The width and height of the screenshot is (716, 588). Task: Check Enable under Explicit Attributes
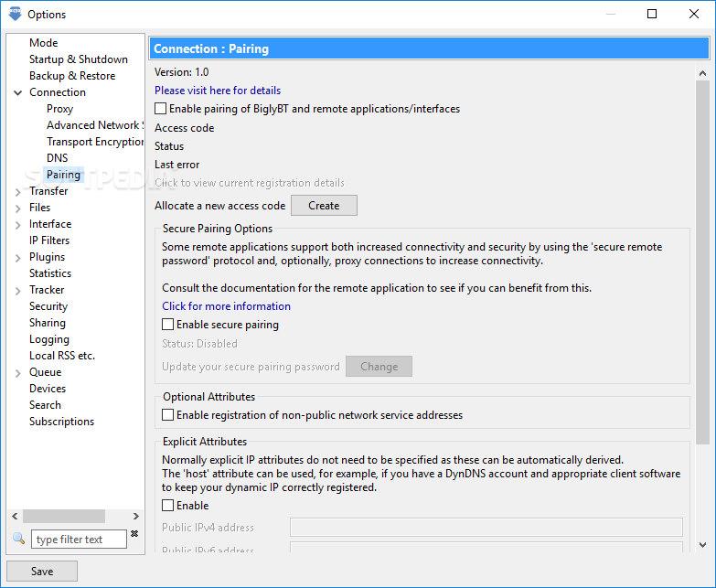pyautogui.click(x=167, y=505)
